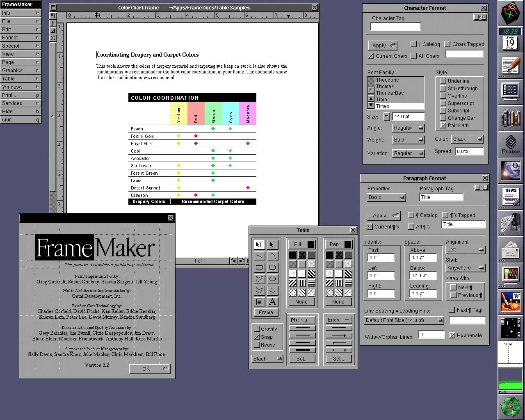
Task: Enable Keep With Next paragraph checkbox
Action: coord(453,287)
